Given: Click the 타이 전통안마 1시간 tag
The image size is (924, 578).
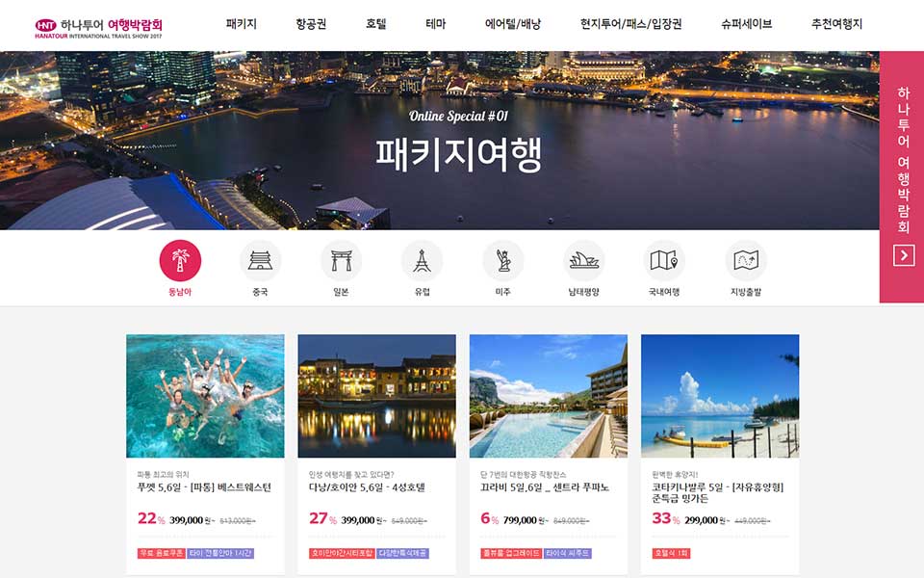Looking at the screenshot, I should point(220,553).
